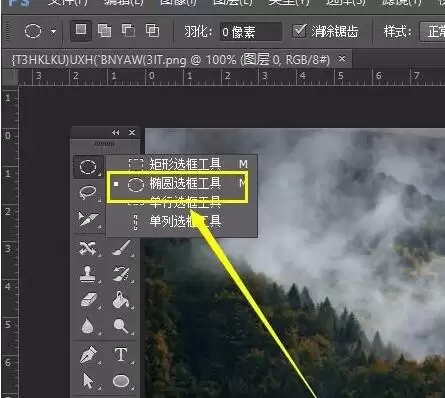This screenshot has height=398, width=445.
Task: Collapse the toolbox with double-arrow button
Action: (116, 133)
